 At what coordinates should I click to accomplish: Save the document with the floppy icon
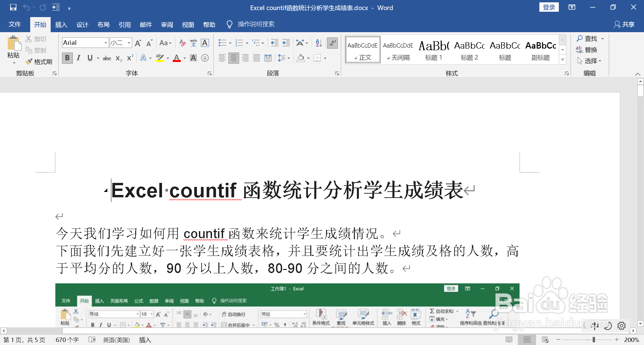[13, 7]
